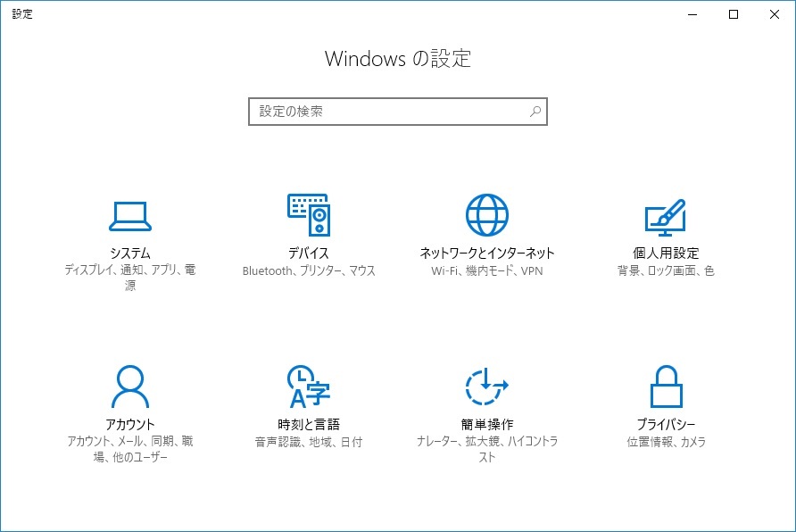Open the ネットワークとインターネット globe icon
Image resolution: width=796 pixels, height=532 pixels.
487,215
